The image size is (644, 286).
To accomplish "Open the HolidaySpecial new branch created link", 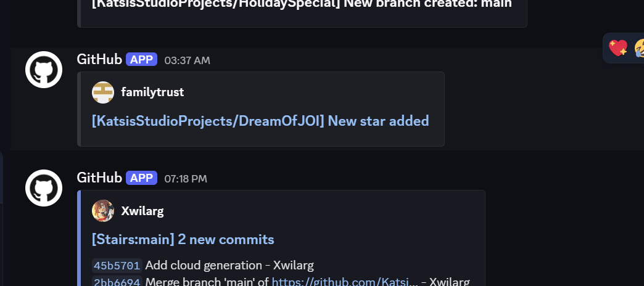I will [302, 4].
